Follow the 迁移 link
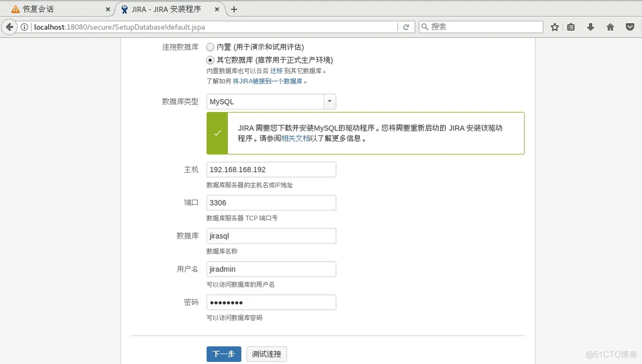Screen dimensions: 642x364 pyautogui.click(x=277, y=71)
